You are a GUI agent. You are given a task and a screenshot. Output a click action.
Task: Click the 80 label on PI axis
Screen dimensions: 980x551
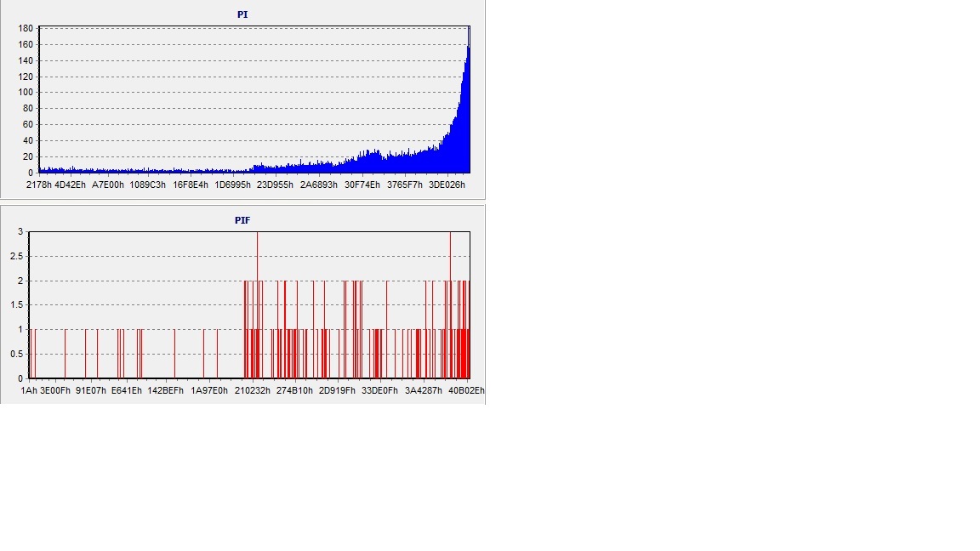coord(28,108)
